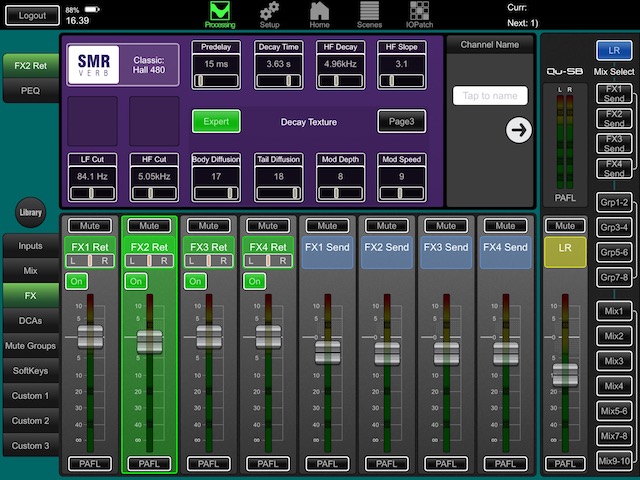Mute the FX1 Send channel
The height and width of the screenshot is (480, 640).
[327, 226]
